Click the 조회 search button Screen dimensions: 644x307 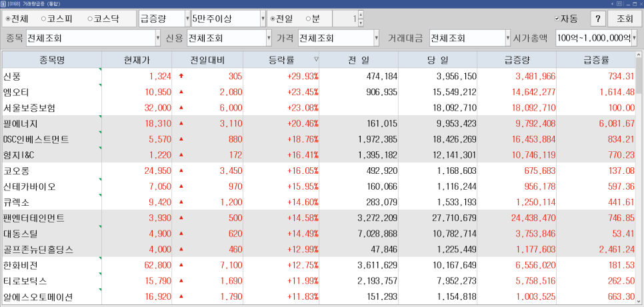[x=625, y=19]
